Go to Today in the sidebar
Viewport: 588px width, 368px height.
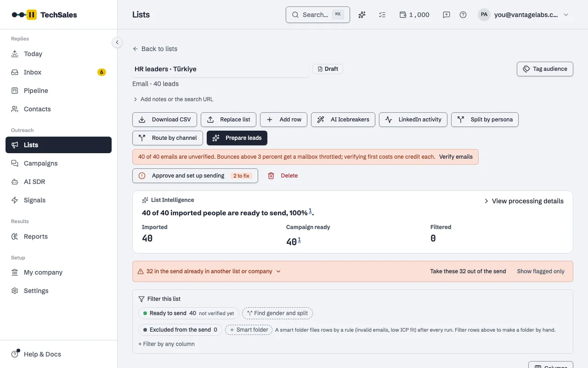(58, 54)
